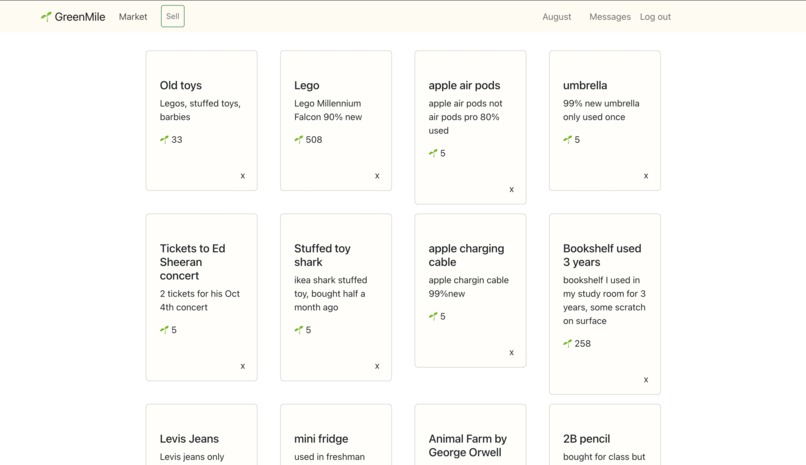Open the mini fridge card title
This screenshot has width=806, height=465.
321,439
